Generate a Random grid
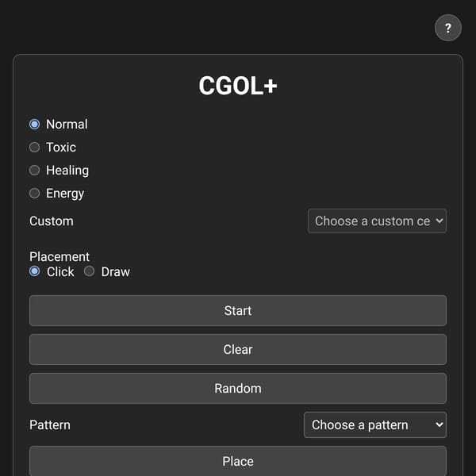 (x=238, y=388)
